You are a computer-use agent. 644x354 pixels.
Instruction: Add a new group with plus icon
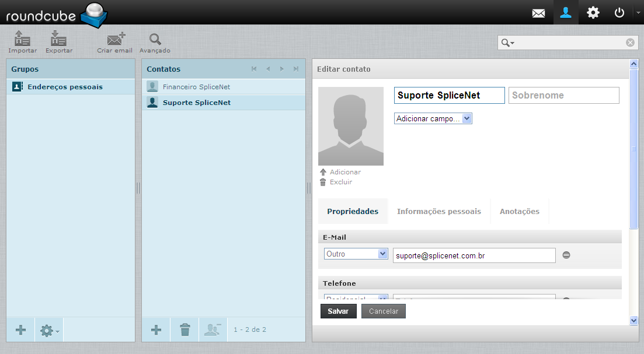tap(20, 330)
